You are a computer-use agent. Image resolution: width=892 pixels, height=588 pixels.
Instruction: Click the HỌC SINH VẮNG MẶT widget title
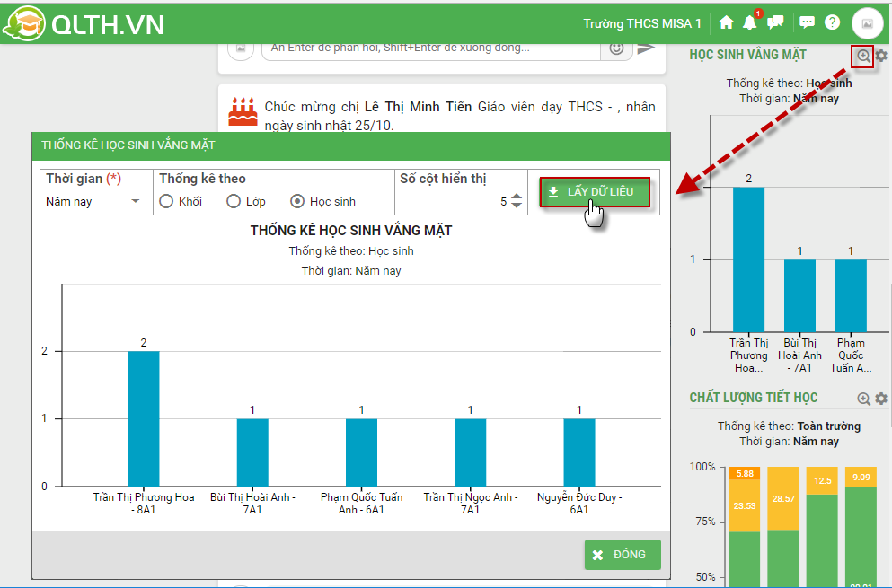[x=747, y=55]
